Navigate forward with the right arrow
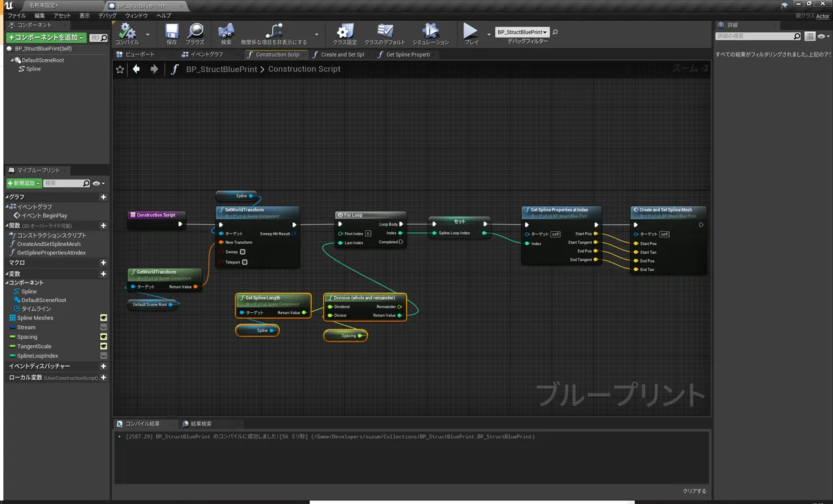The image size is (833, 504). point(154,69)
